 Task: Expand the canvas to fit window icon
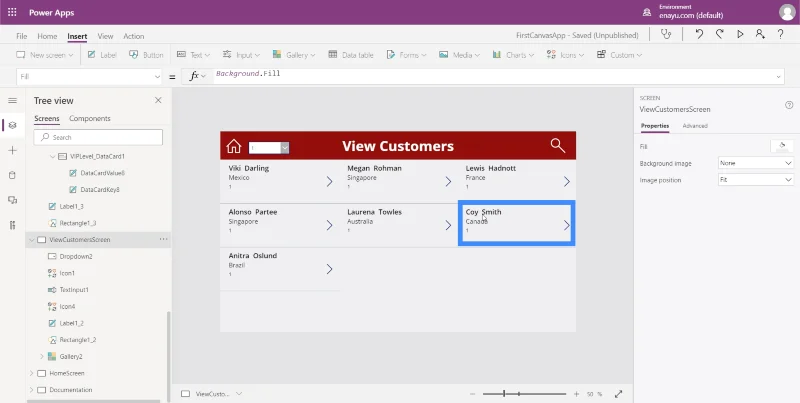click(x=618, y=394)
